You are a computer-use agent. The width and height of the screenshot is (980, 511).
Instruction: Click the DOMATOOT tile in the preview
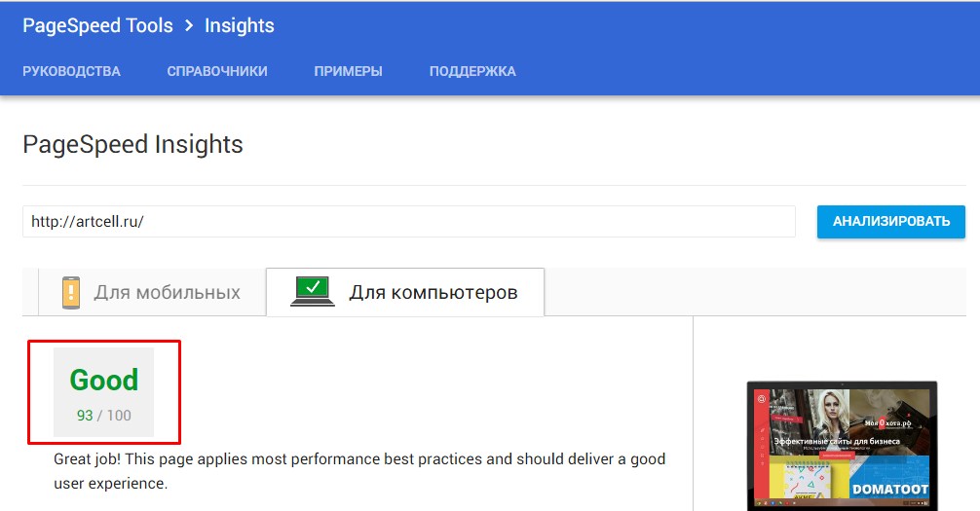pos(889,487)
